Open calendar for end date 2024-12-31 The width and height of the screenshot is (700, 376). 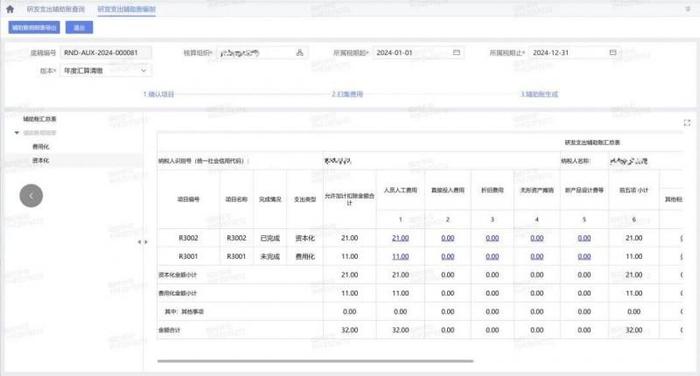[x=612, y=52]
